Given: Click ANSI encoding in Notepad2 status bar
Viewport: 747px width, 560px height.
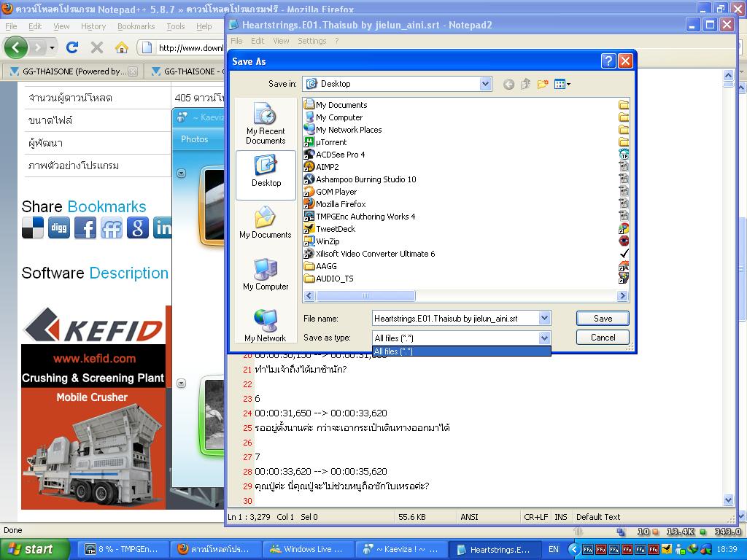Looking at the screenshot, I should pos(469,517).
